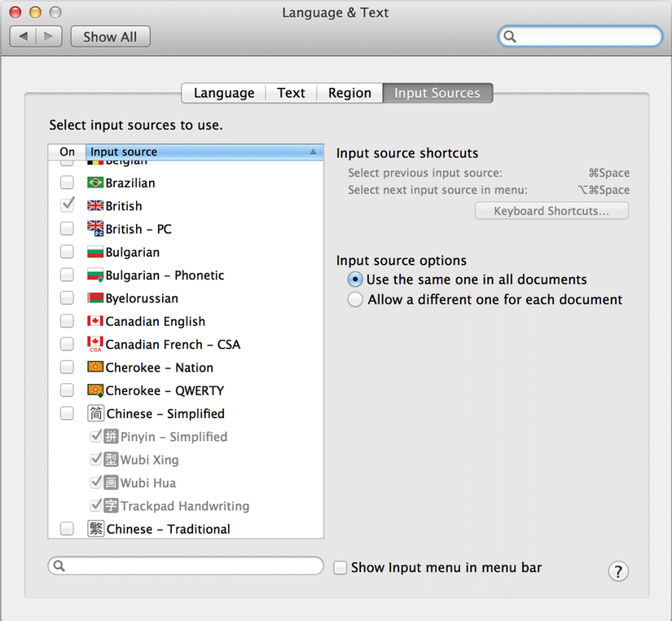Click the British Union Jack flag icon

click(x=95, y=206)
